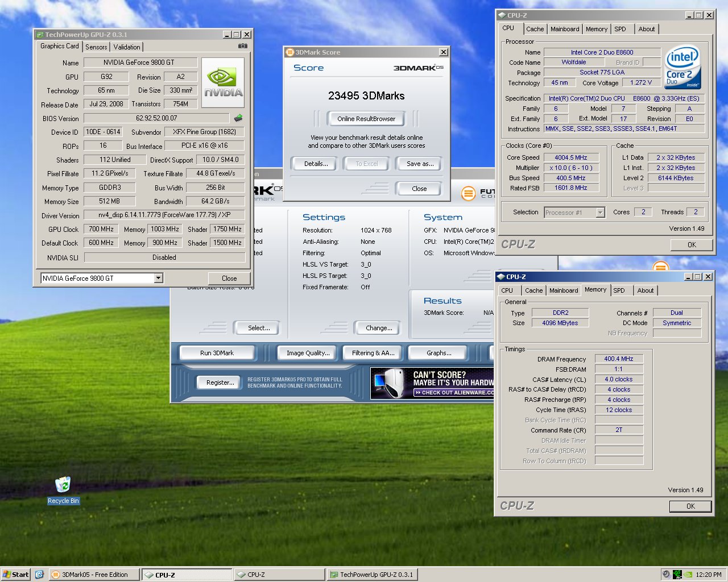Click the Details... button in 3DMark Score

click(x=316, y=164)
